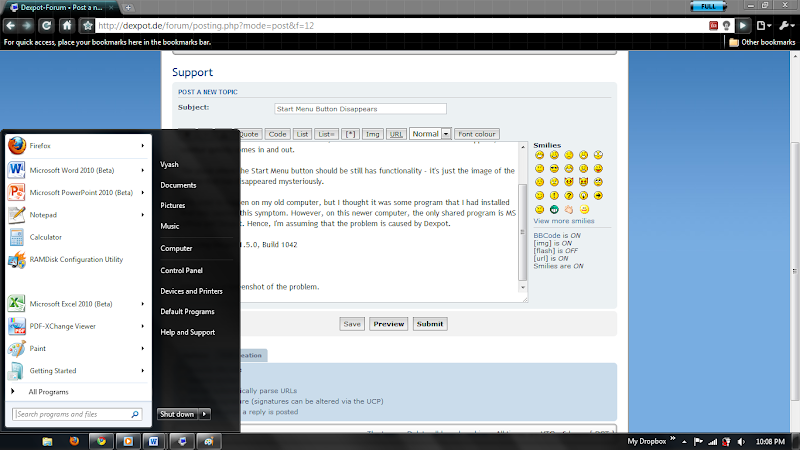Open Other bookmarks folder
Image resolution: width=800 pixels, height=450 pixels.
762,42
